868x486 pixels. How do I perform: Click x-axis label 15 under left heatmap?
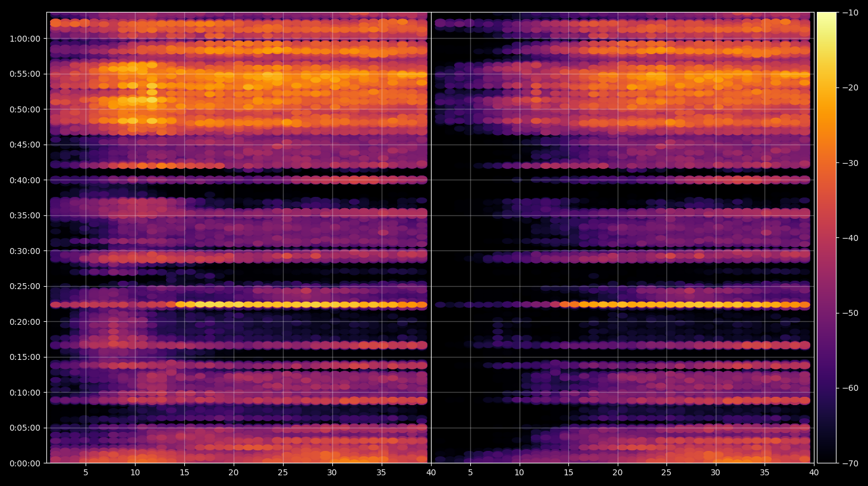184,473
